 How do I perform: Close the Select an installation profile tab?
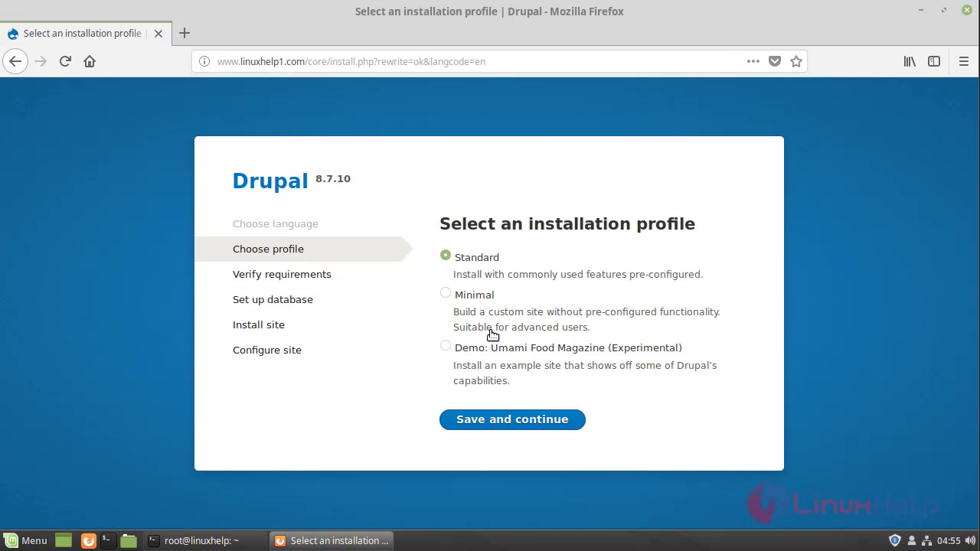coord(158,34)
